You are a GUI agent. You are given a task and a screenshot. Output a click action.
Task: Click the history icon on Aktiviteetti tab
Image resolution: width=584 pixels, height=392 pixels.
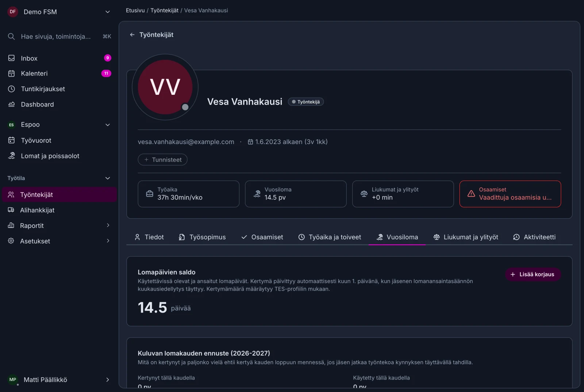point(516,237)
